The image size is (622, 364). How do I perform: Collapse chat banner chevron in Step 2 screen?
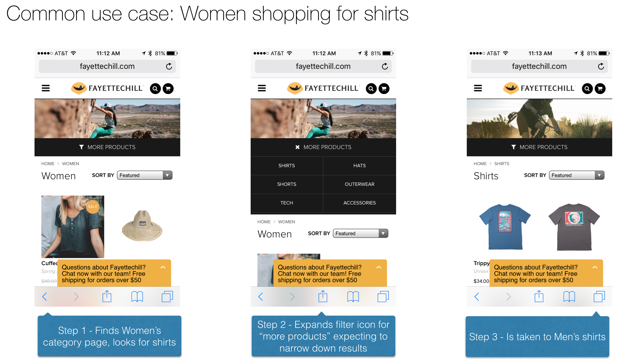click(379, 267)
